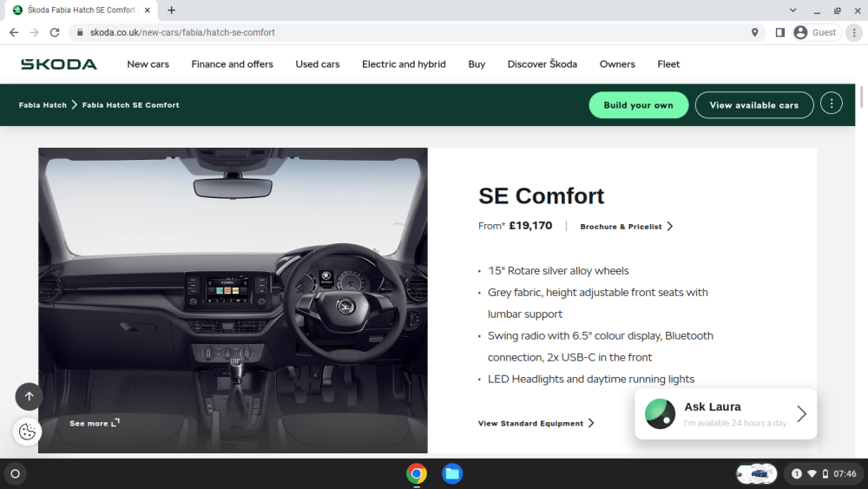Viewport: 868px width, 489px height.
Task: Click the £19,170 price text
Action: click(x=530, y=226)
